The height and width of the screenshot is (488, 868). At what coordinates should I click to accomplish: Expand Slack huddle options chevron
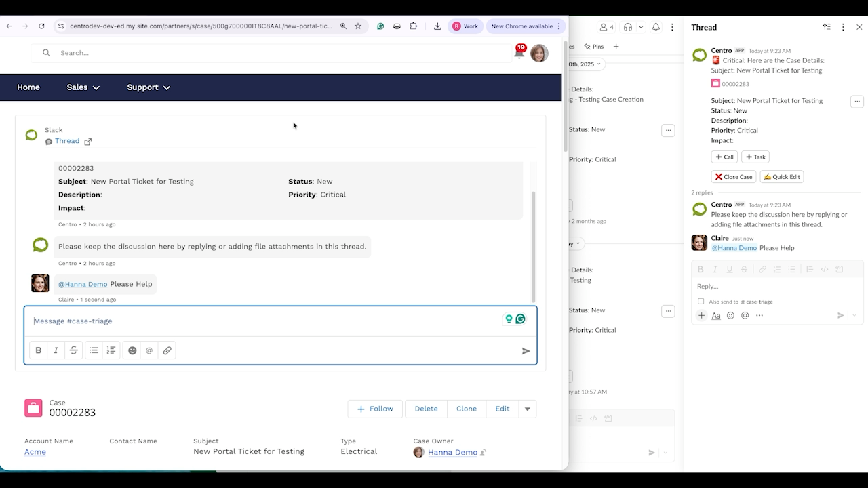[641, 27]
